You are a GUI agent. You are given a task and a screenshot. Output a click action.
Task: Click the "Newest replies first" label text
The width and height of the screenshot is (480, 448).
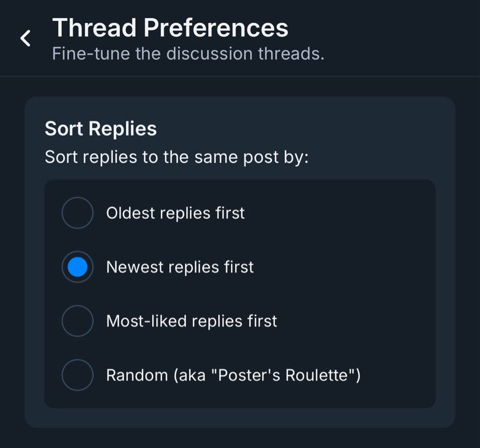click(180, 267)
